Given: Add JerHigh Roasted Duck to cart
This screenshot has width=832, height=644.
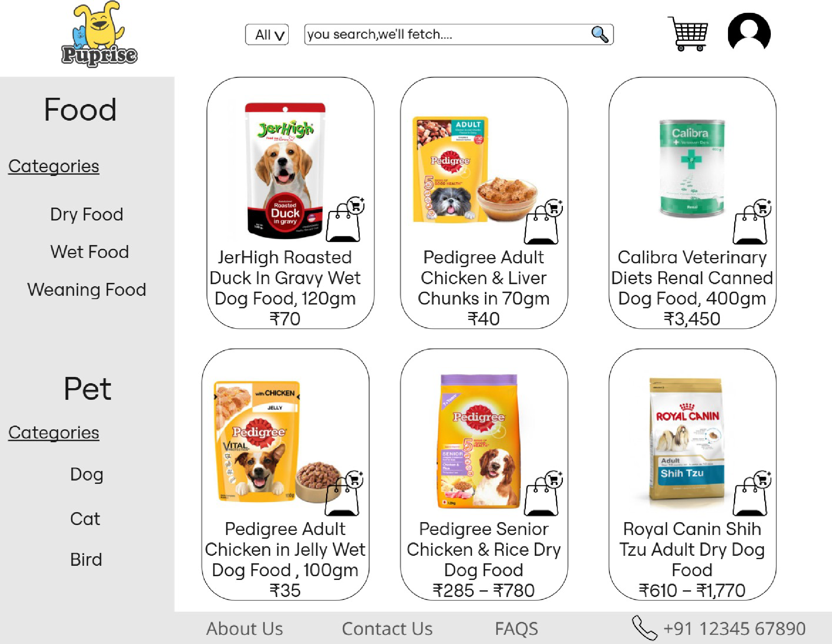Looking at the screenshot, I should coord(345,220).
